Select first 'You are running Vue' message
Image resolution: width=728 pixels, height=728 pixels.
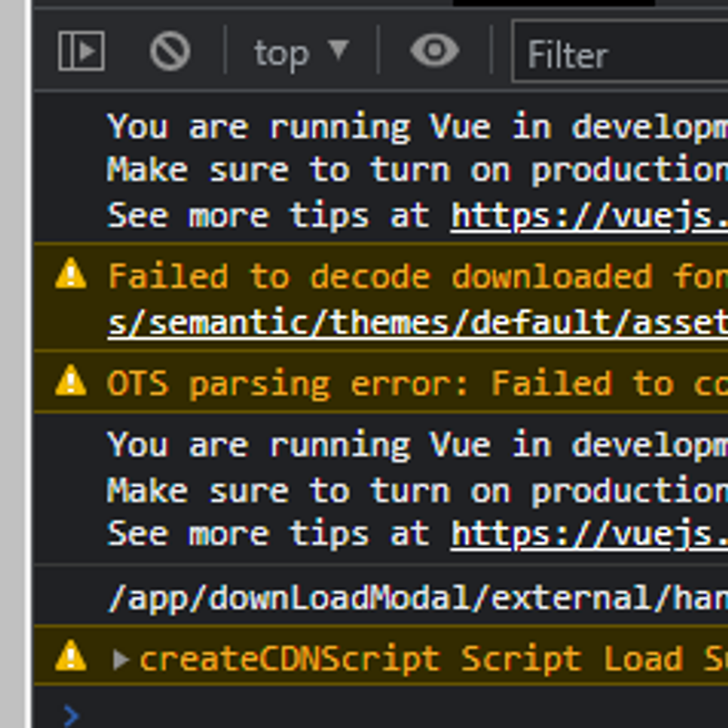point(298,126)
